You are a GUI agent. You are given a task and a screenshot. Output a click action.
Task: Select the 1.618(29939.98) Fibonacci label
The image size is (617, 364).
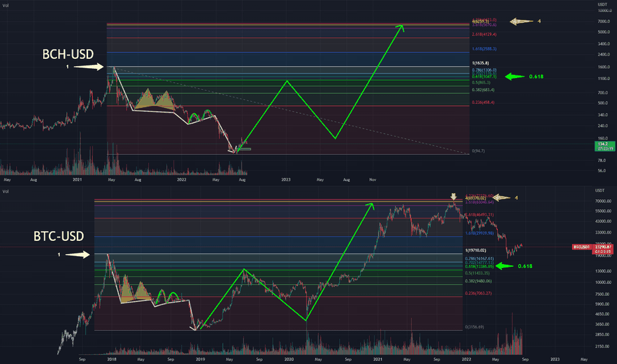pos(479,234)
